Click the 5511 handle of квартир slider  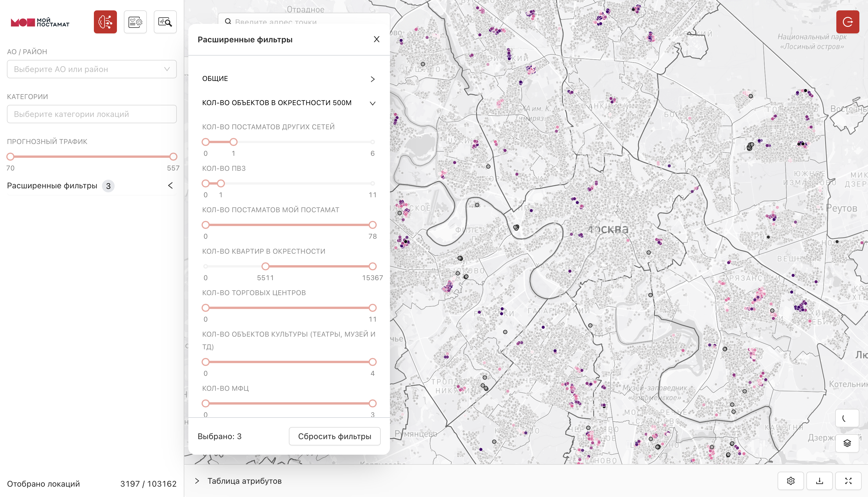pyautogui.click(x=265, y=266)
